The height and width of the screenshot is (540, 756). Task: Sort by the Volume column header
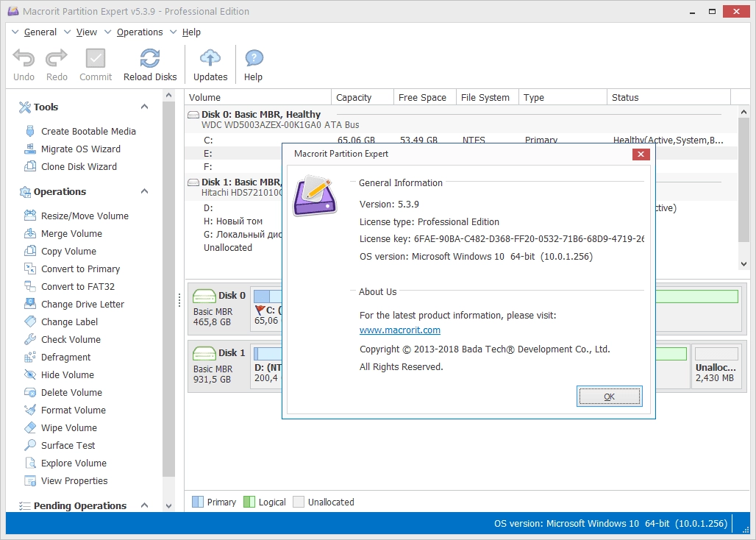[x=258, y=97]
